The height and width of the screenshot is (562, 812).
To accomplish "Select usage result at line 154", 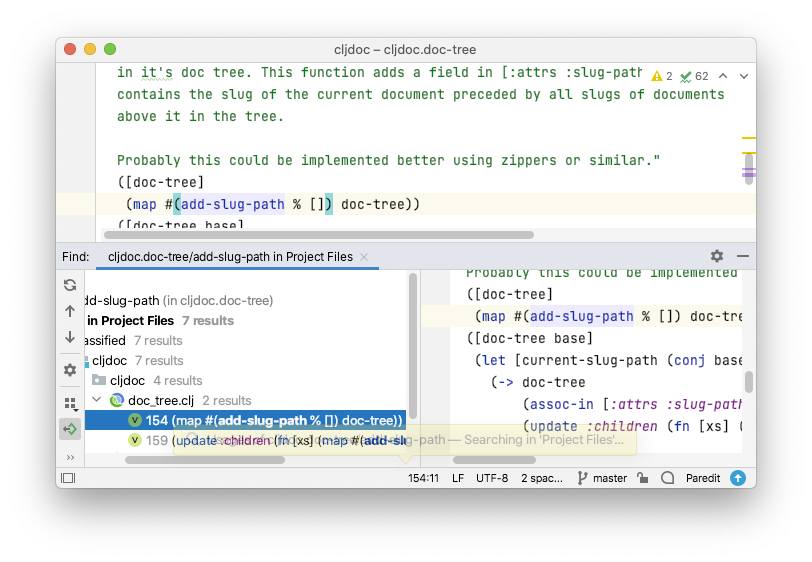I will pos(245,420).
